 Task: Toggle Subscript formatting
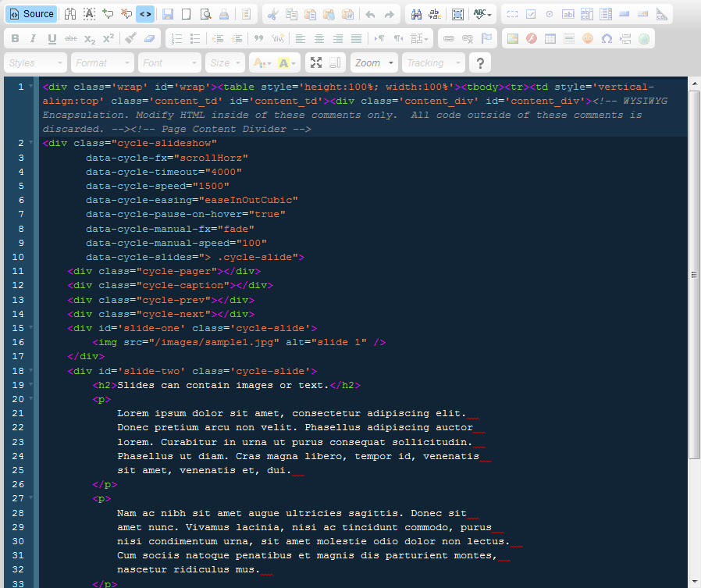pyautogui.click(x=90, y=38)
